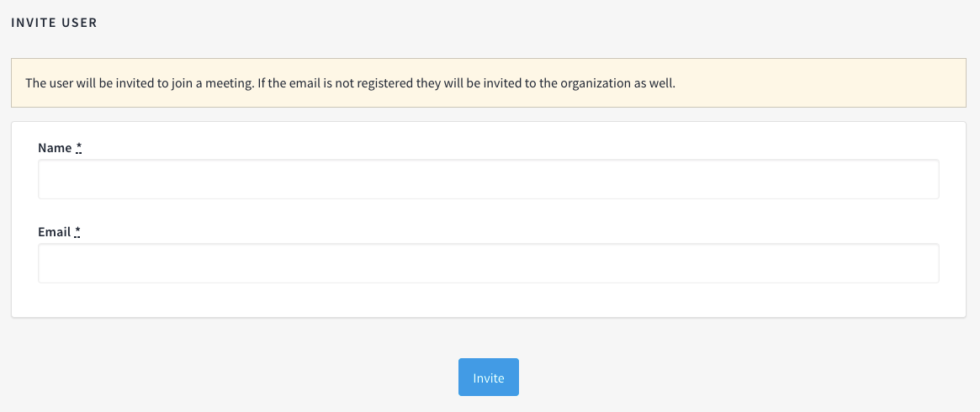Click the Name field label
Viewport: 980px width, 412px height.
pos(55,148)
